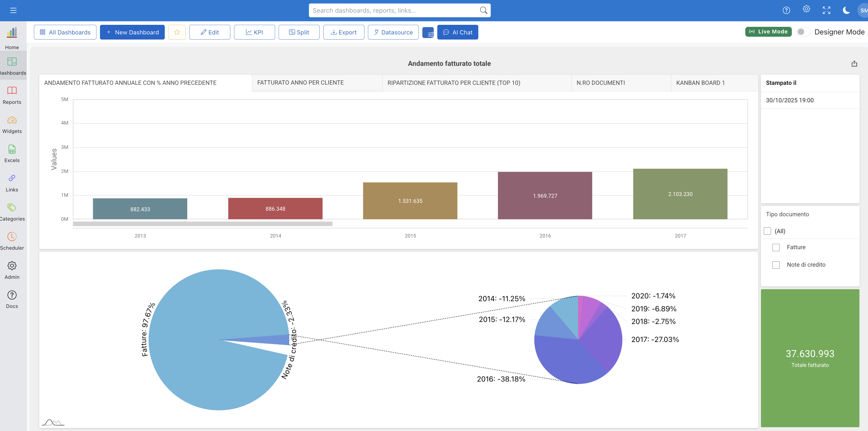The image size is (868, 431).
Task: Open the KPI button
Action: [254, 32]
